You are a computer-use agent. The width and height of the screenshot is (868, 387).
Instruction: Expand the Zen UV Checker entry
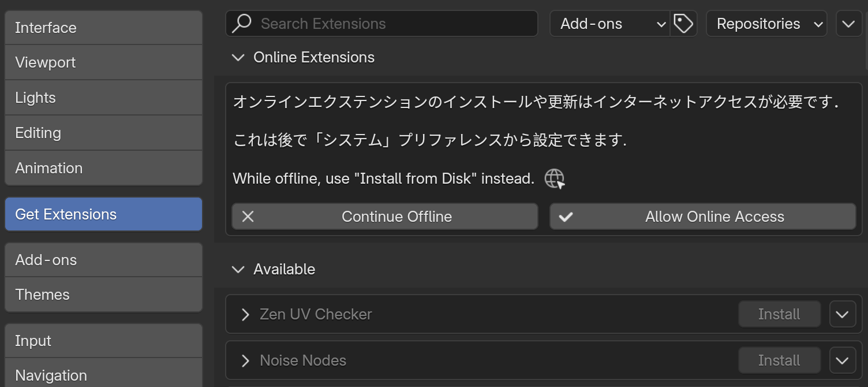(245, 314)
